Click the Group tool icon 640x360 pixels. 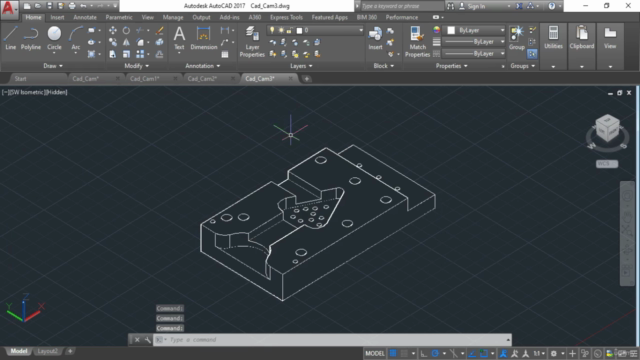pyautogui.click(x=517, y=38)
